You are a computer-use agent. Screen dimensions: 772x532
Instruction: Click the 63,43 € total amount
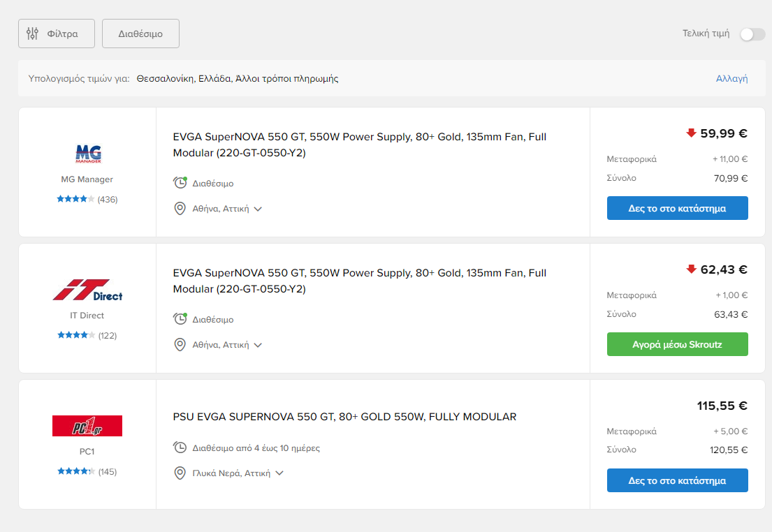(x=731, y=314)
